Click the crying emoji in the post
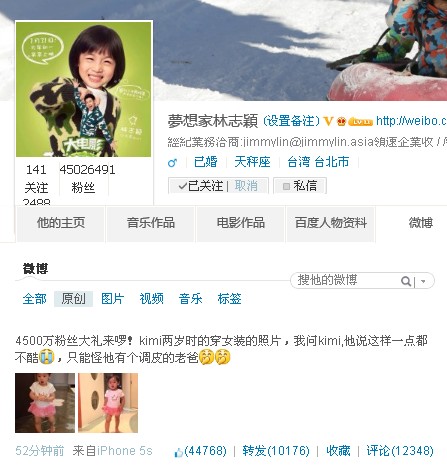 pos(46,357)
